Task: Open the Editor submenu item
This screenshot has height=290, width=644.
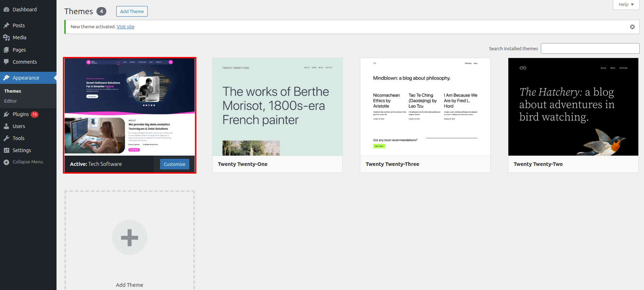Action: [x=11, y=101]
